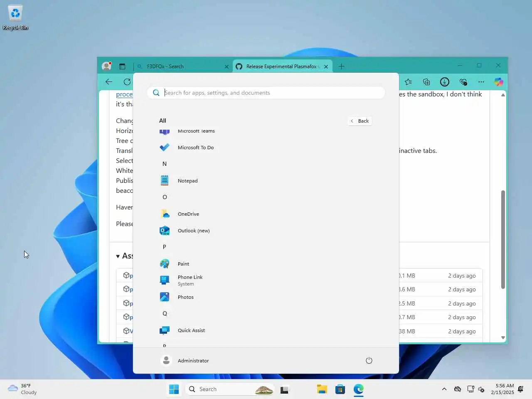532x399 pixels.
Task: Go back in Edge browser
Action: click(x=109, y=82)
